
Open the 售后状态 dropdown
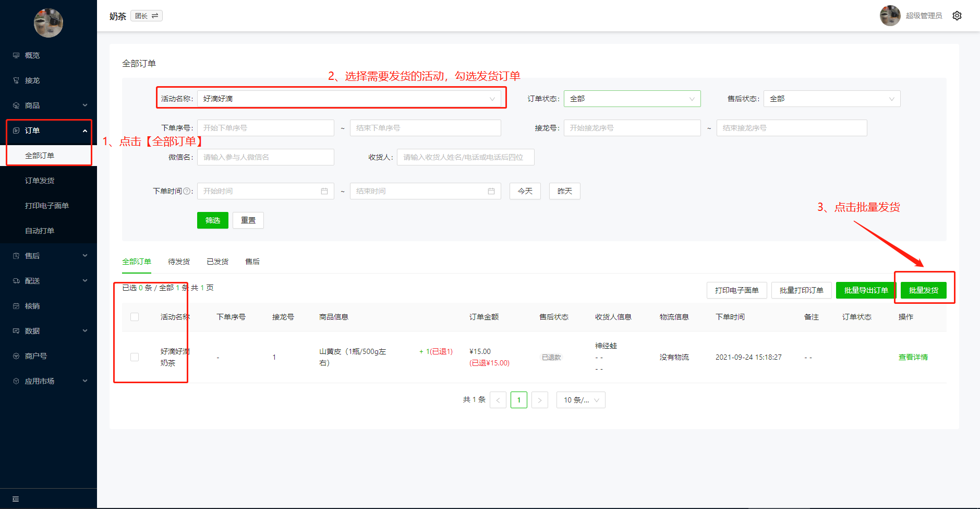832,99
